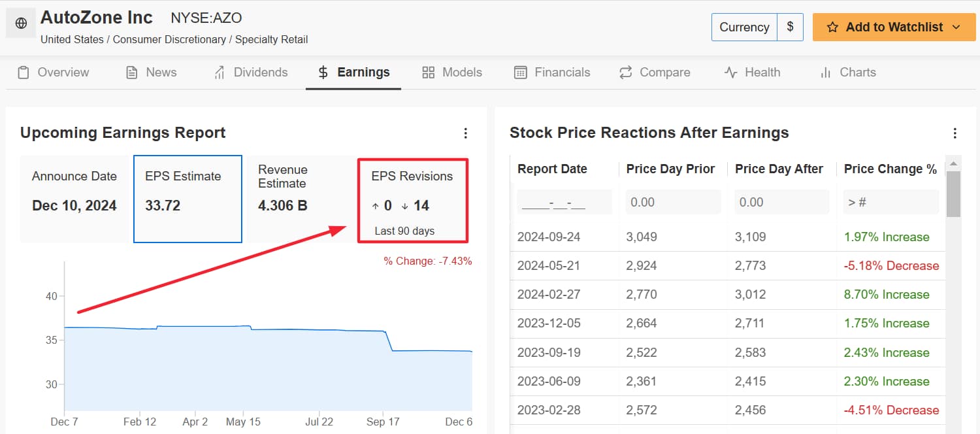The image size is (980, 434).
Task: Click the NYSE:AZO ticker text
Action: [x=206, y=18]
